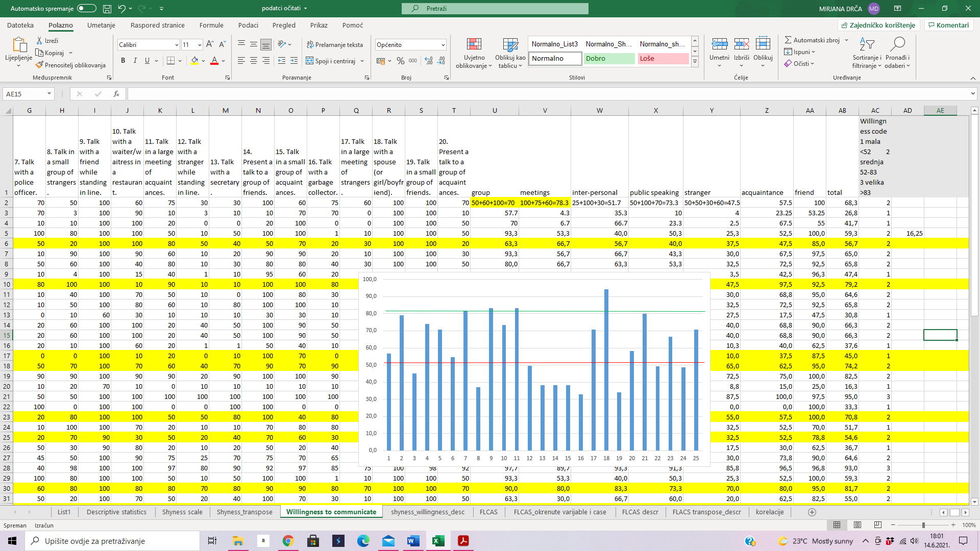Click the increase decimal places icon
980x551 pixels.
tap(429, 61)
